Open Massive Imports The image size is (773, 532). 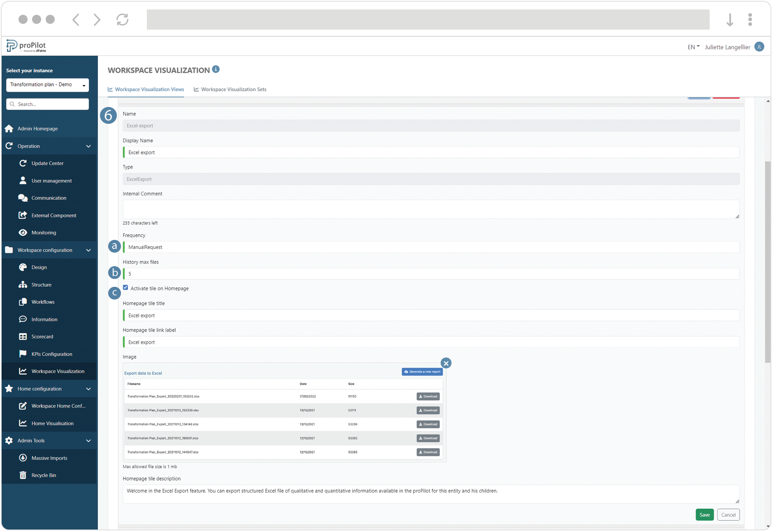[x=49, y=458]
